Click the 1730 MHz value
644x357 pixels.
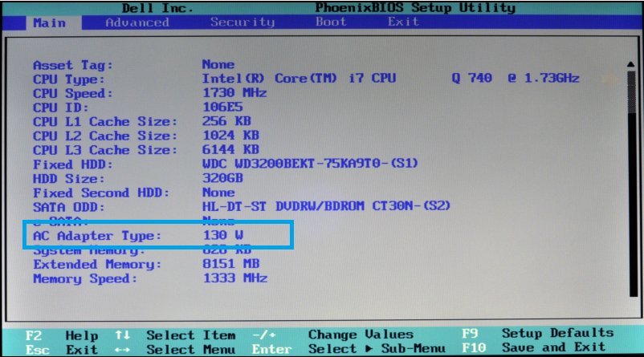234,93
